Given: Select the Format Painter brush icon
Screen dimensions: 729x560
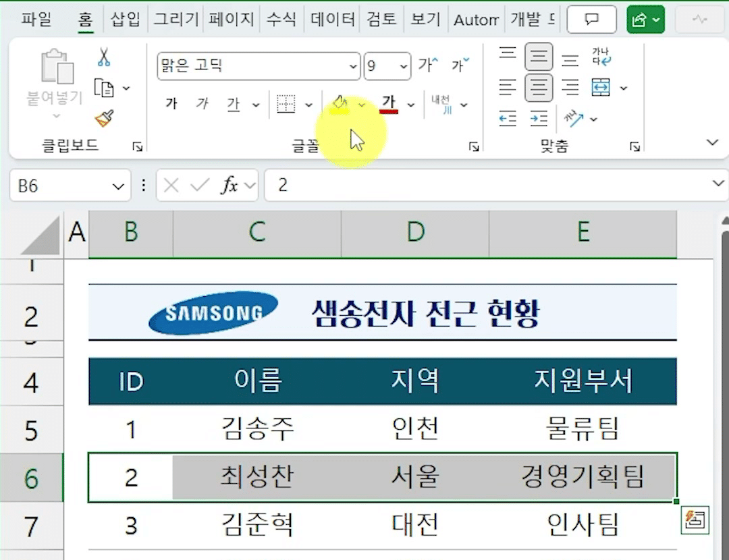Looking at the screenshot, I should [104, 118].
